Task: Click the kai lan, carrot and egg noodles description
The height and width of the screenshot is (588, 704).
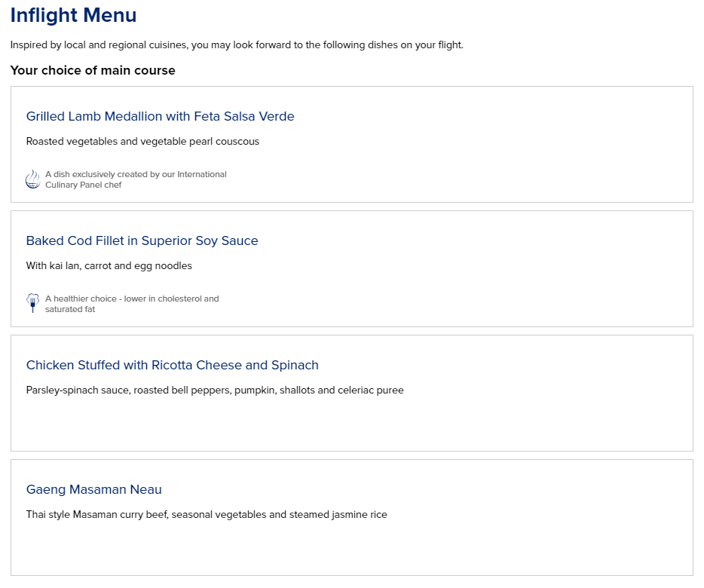Action: (109, 266)
